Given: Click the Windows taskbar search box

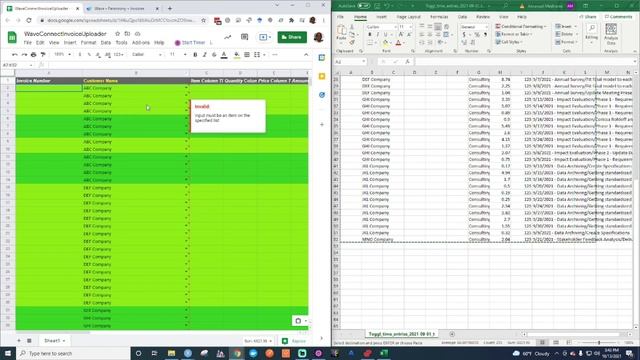Looking at the screenshot, I should pyautogui.click(x=73, y=353).
